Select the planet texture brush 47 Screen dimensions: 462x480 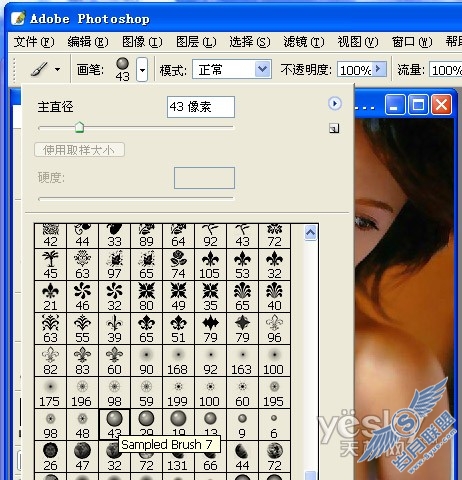point(82,457)
